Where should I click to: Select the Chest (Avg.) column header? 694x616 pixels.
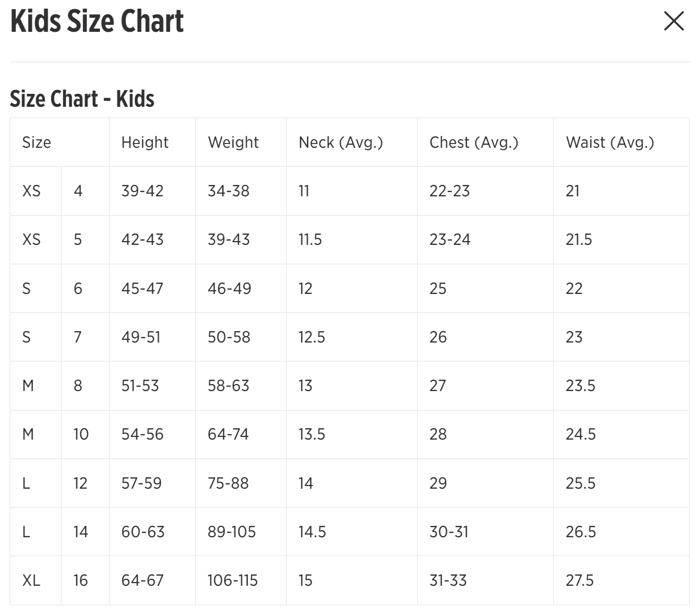coord(473,142)
